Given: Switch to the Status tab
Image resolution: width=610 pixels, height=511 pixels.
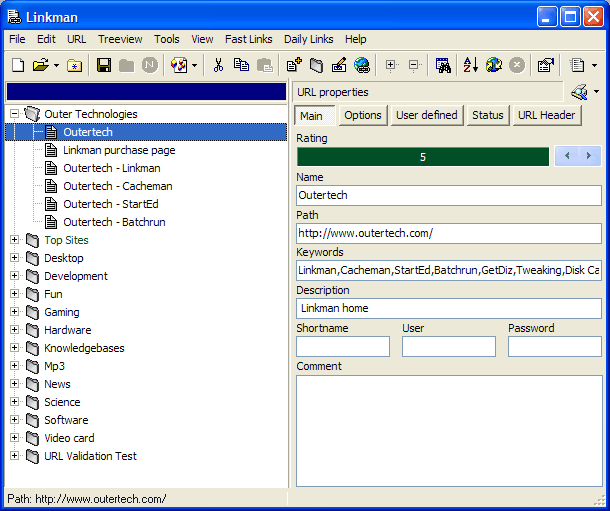Looking at the screenshot, I should (x=488, y=115).
